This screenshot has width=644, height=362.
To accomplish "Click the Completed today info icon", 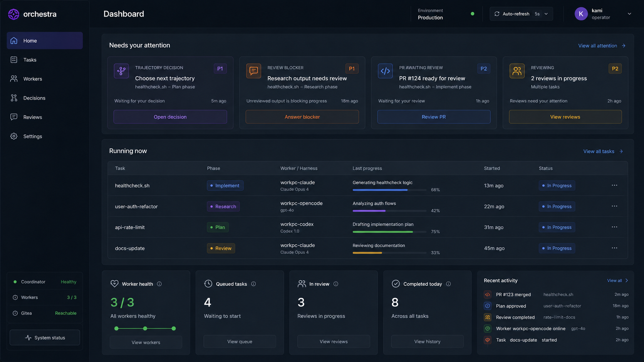I will [448, 284].
